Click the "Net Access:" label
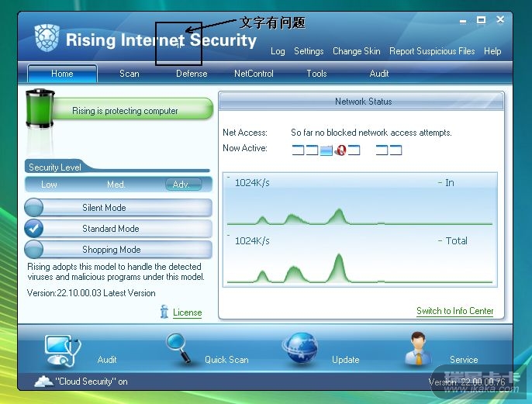Viewport: 532px width, 404px height. [x=245, y=133]
